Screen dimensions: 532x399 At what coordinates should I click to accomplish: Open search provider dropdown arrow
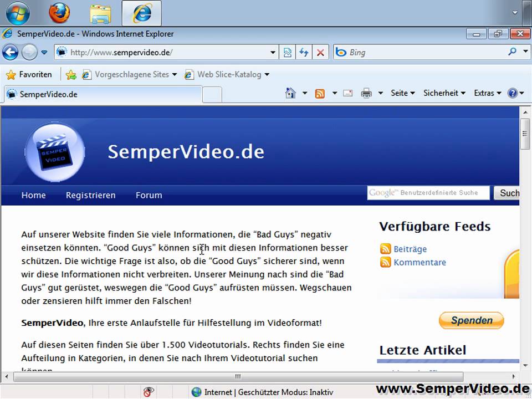coord(525,52)
